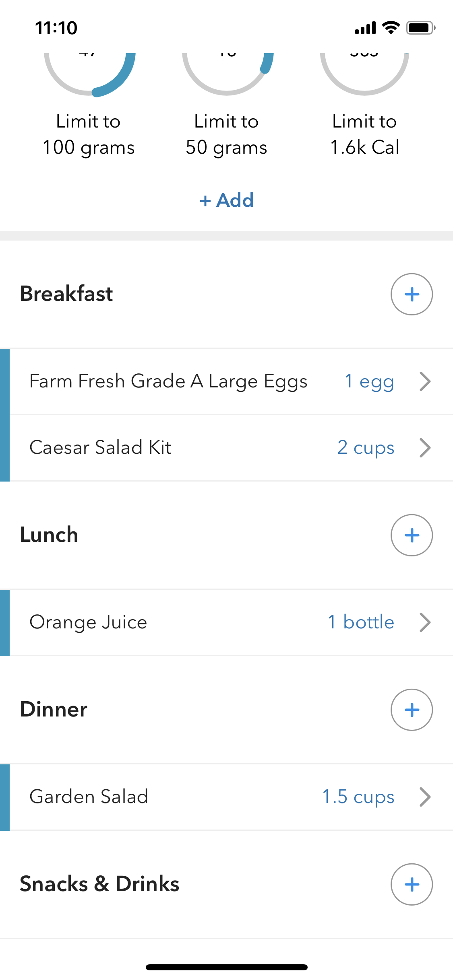Tap the plus icon beside Lunch
Image resolution: width=453 pixels, height=980 pixels.
(412, 535)
